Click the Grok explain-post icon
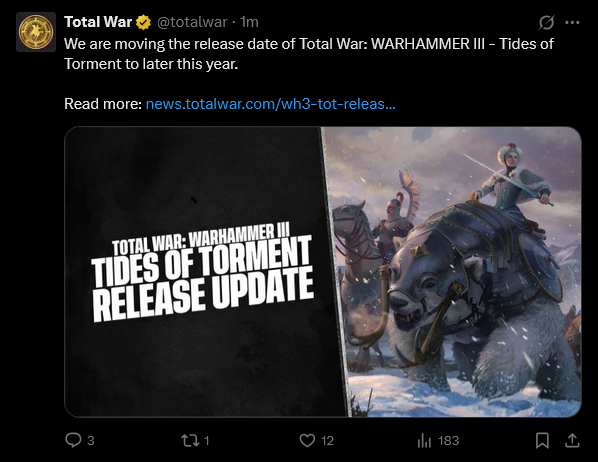The width and height of the screenshot is (598, 462). [546, 22]
